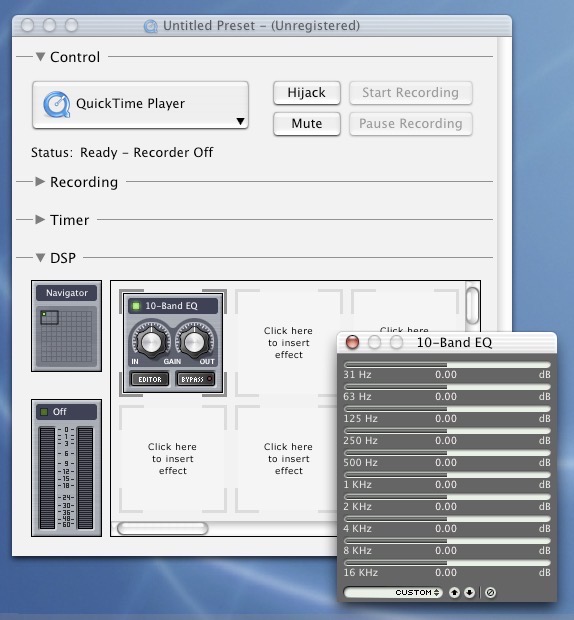Click the bottom-middle empty effect slot
Image resolution: width=574 pixels, height=620 pixels.
(287, 459)
